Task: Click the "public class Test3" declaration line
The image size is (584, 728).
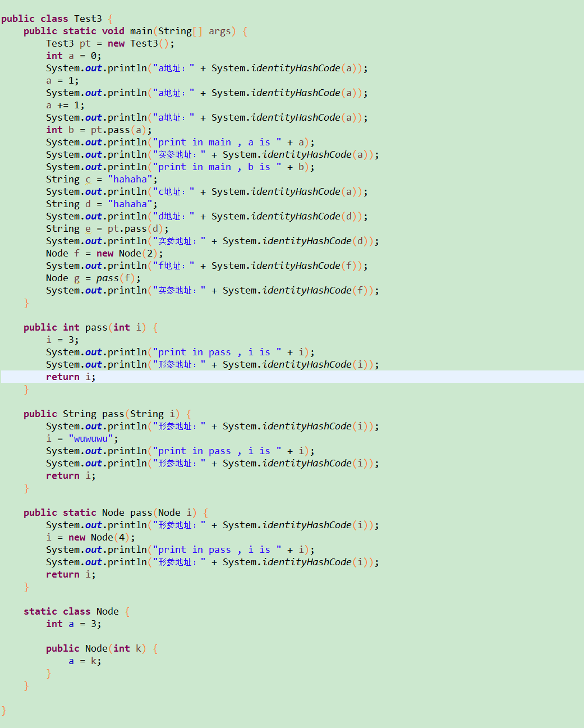Action: click(57, 19)
